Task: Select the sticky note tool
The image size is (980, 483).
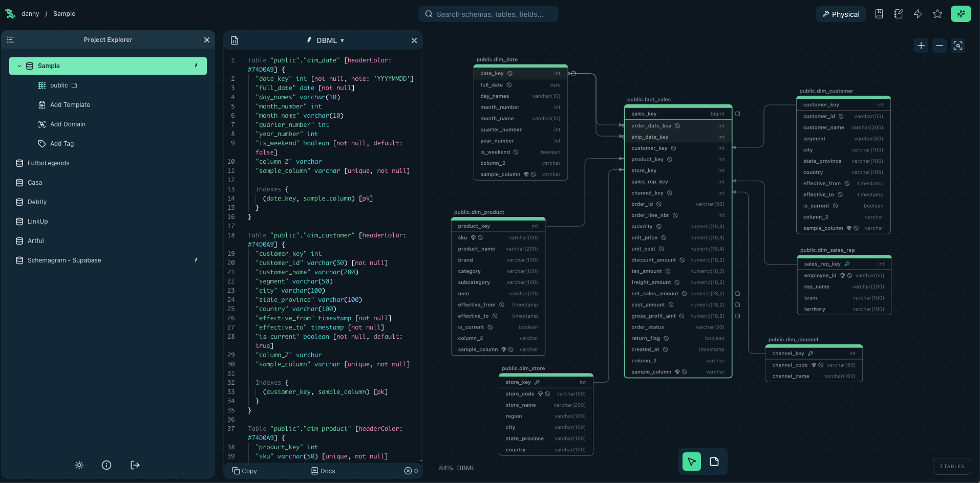Action: (714, 462)
